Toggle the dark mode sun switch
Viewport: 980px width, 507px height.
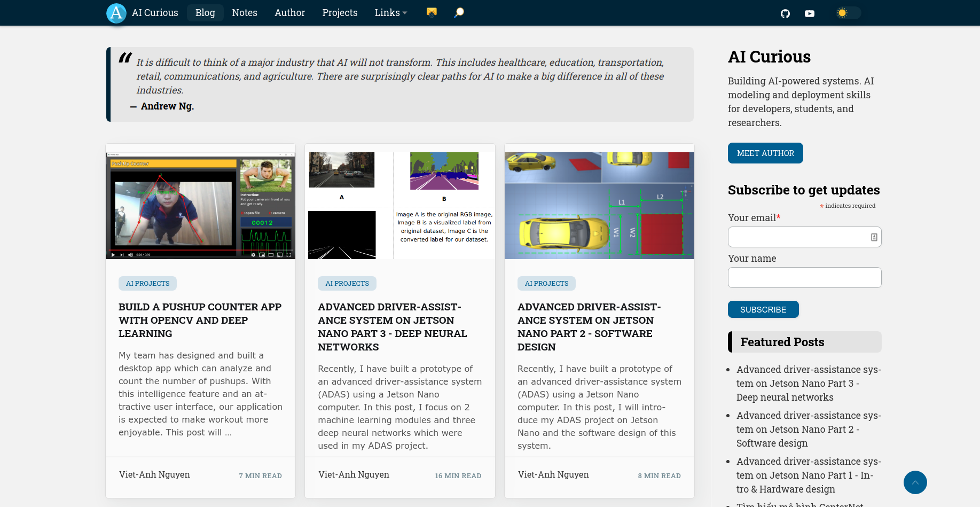tap(848, 13)
